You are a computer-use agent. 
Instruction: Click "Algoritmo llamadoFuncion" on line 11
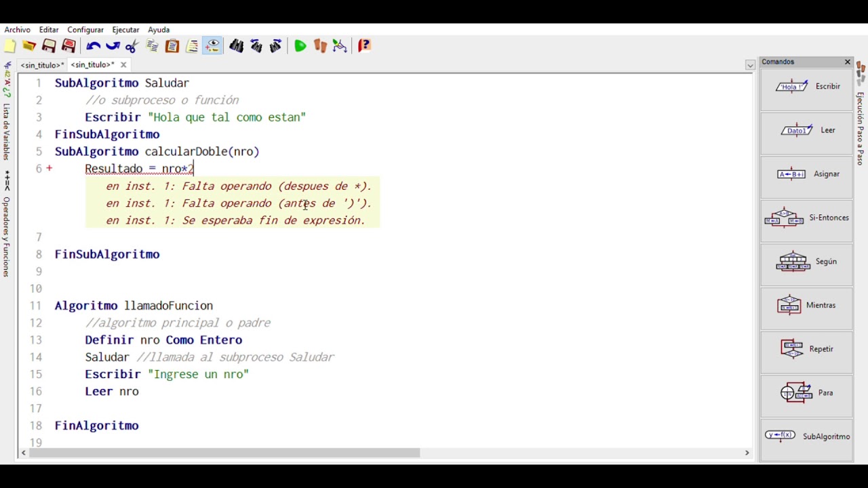coord(134,306)
